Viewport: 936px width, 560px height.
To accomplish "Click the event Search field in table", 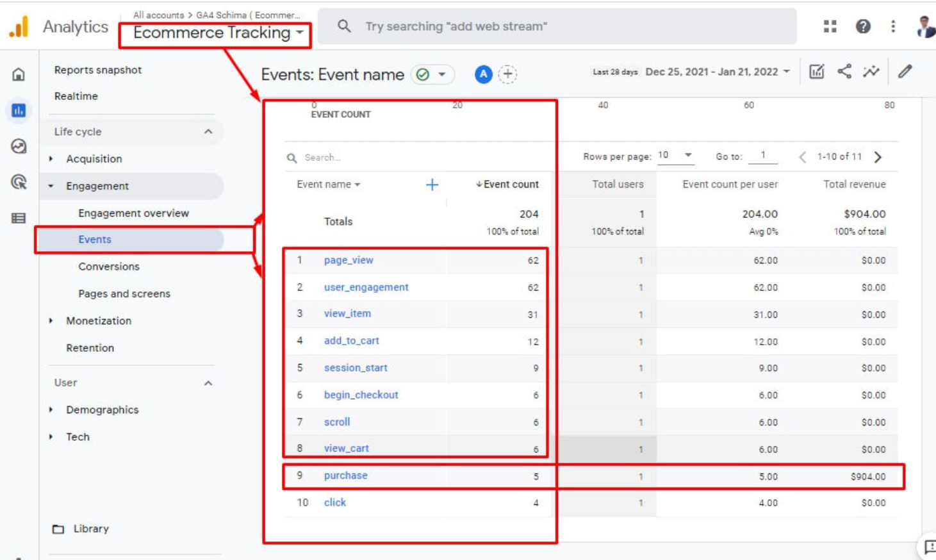I will coord(384,158).
